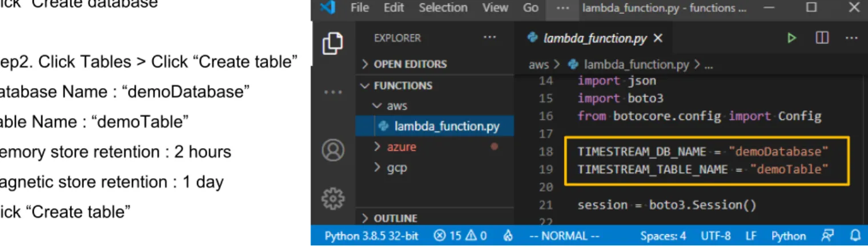
Task: Click the Python 3.8.5 32-bit interpreter selector
Action: click(x=371, y=236)
